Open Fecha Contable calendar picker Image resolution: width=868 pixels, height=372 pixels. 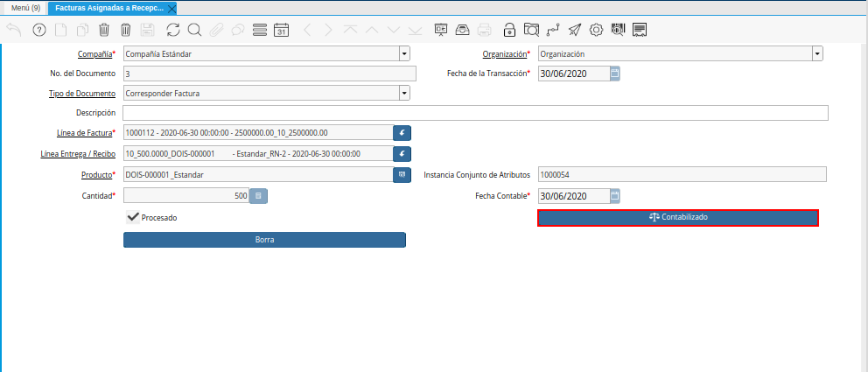[615, 195]
